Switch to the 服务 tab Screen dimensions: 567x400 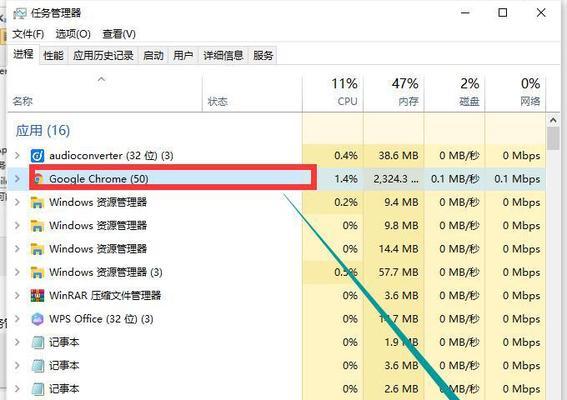click(263, 55)
